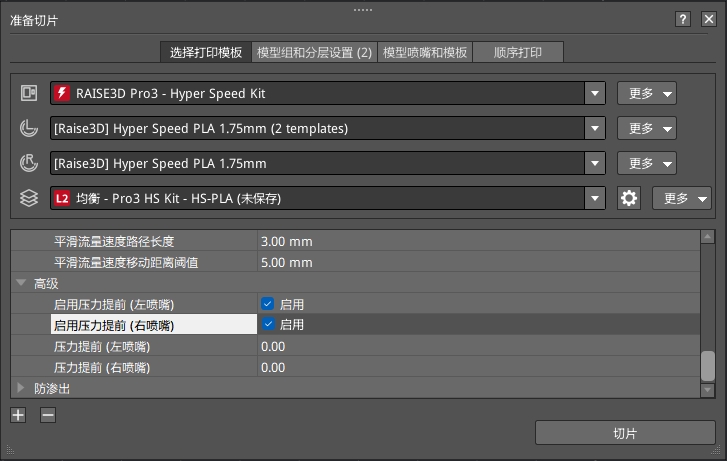Select the highlighted 启用压力提前 (右喷嘴) label
727x461 pixels.
tap(114, 325)
